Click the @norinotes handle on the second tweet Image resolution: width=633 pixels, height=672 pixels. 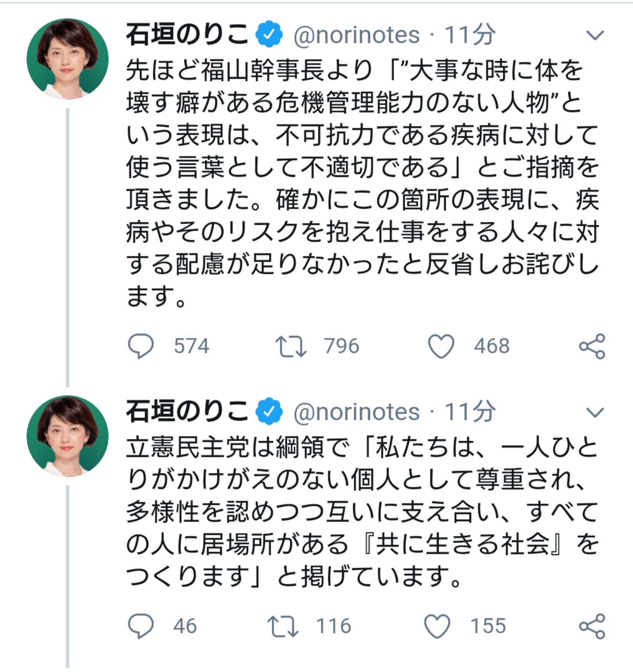(356, 412)
